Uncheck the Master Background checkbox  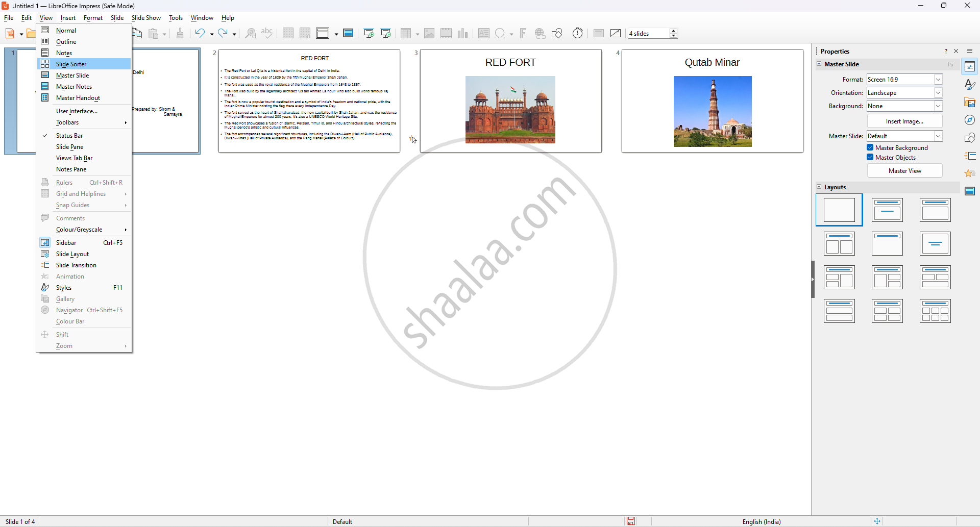click(x=870, y=148)
